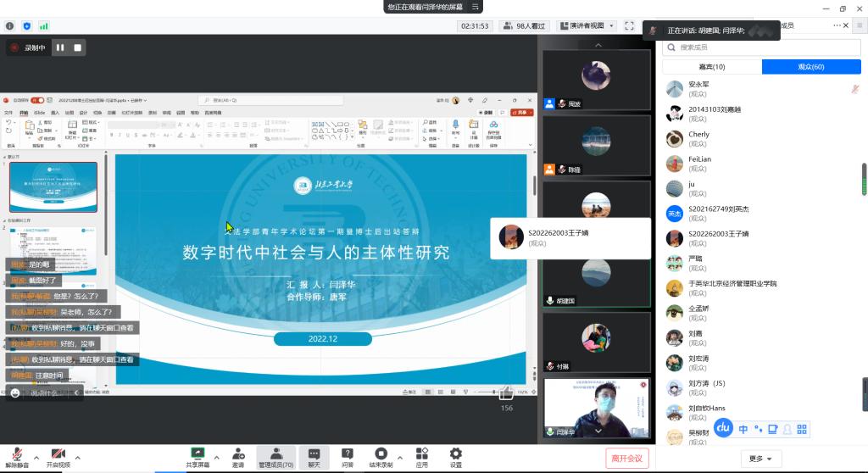868x473 pixels.
Task: Click the paste button in PowerPoint ribbon
Action: coord(30,129)
